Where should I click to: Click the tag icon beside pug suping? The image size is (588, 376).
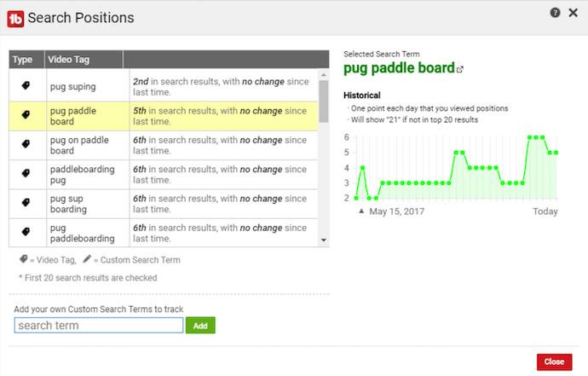tap(26, 85)
